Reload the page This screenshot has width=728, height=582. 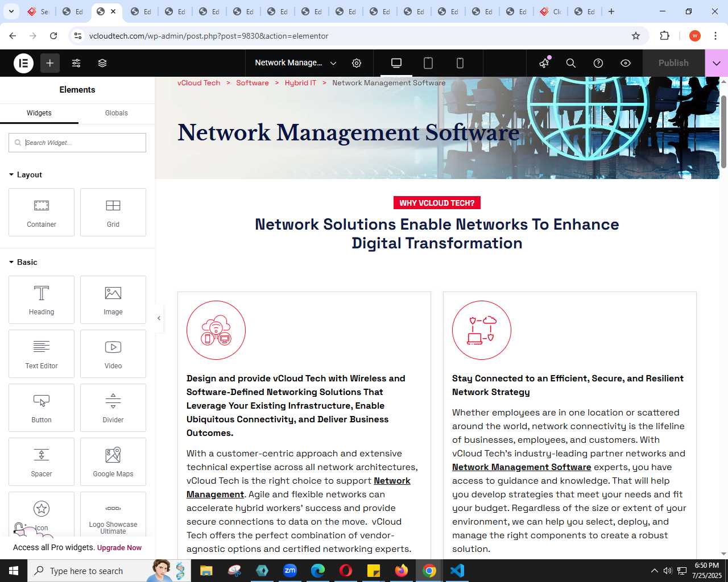point(53,36)
